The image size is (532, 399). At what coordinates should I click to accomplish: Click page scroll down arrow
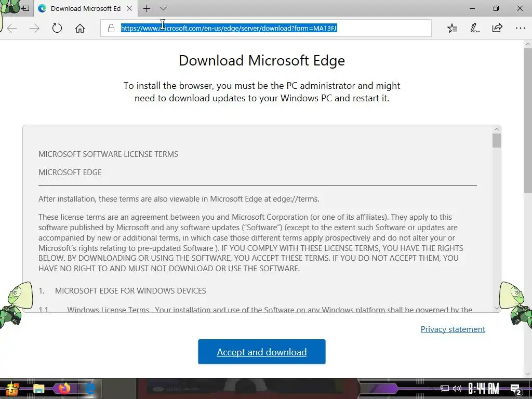click(x=528, y=374)
